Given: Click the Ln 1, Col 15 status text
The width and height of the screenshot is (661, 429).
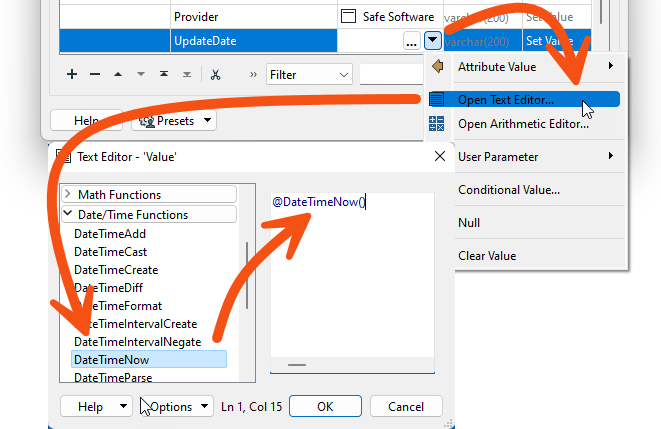Looking at the screenshot, I should tap(251, 407).
